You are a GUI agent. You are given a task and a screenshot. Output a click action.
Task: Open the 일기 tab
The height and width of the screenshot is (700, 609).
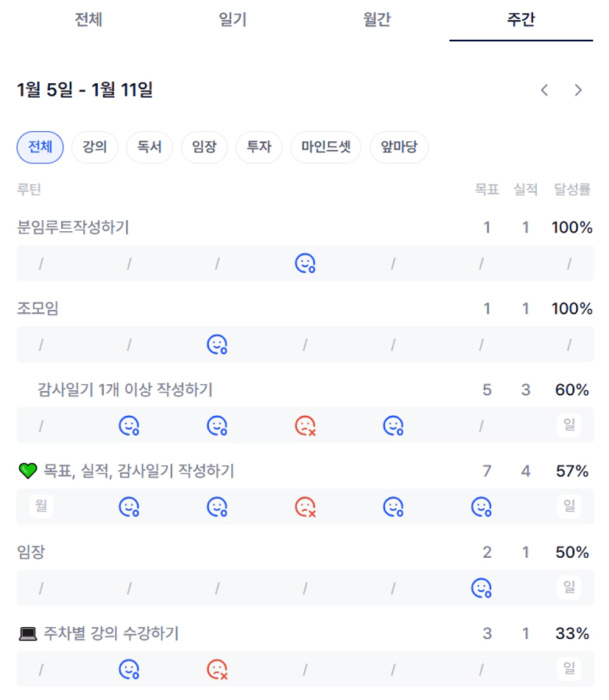tap(233, 20)
